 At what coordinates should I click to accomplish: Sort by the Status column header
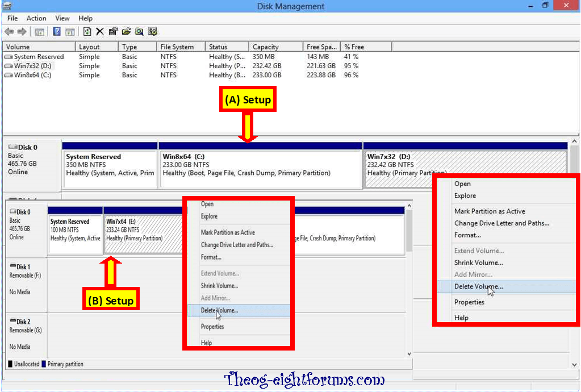tap(227, 47)
